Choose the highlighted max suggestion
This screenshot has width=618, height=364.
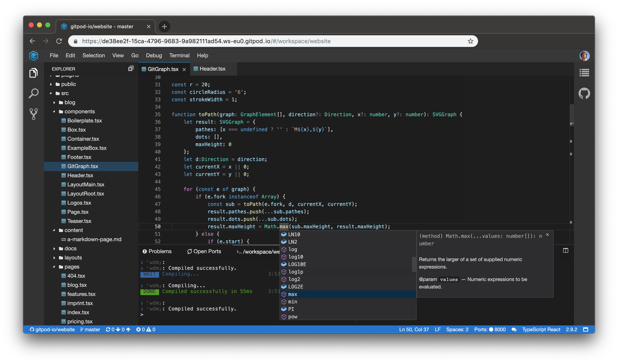click(x=348, y=294)
